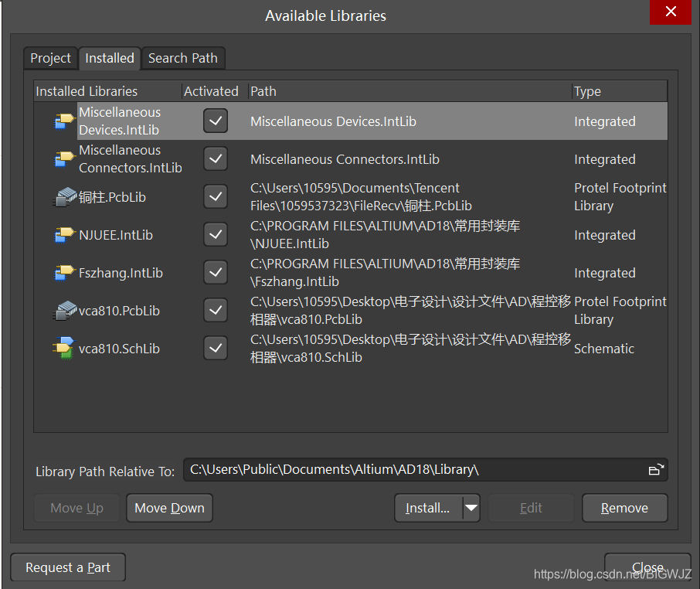Screen dimensions: 700x589
Task: Select the vca810.PcbLib footprint icon
Action: pos(64,311)
